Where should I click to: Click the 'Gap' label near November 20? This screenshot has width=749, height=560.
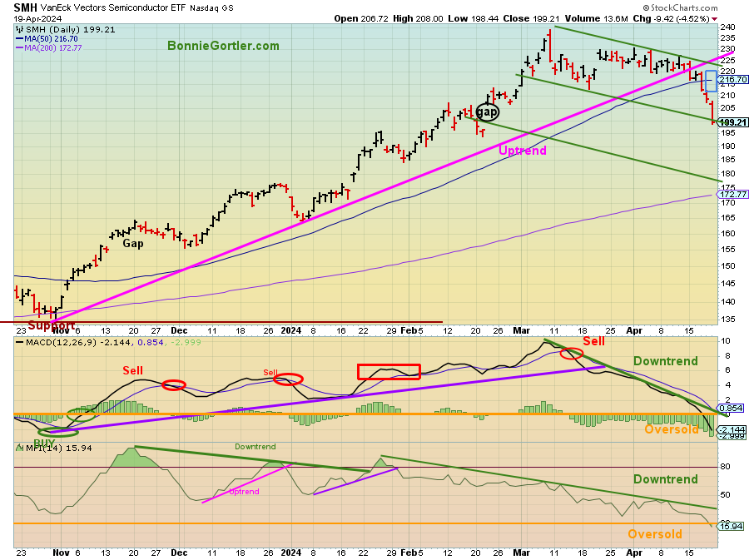133,244
